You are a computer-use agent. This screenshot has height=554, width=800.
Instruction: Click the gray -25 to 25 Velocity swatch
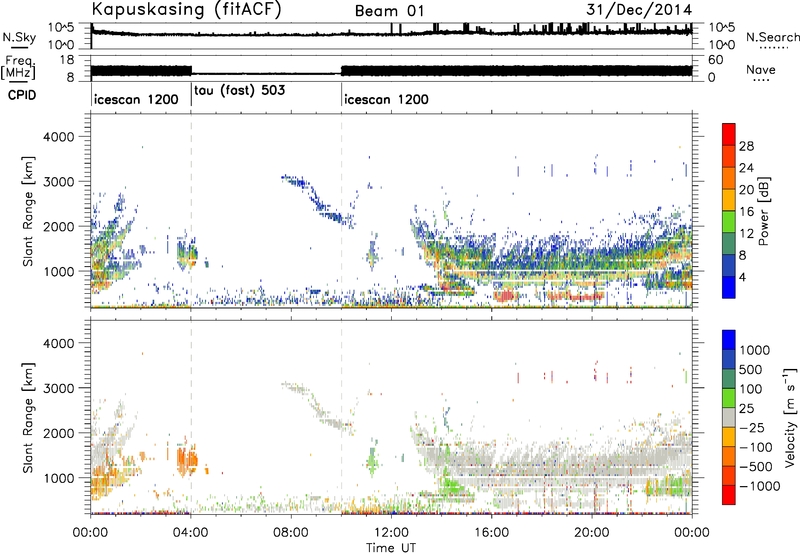coord(729,417)
